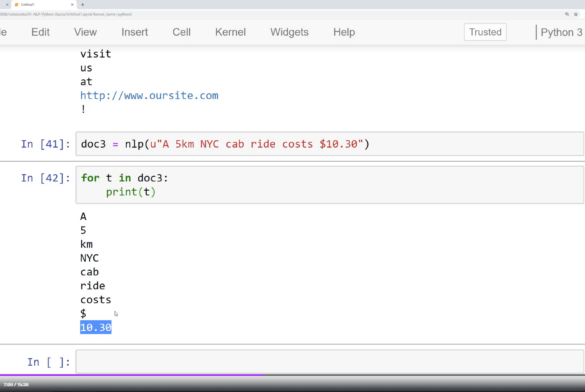Click the highlighted 10.30 output
The height and width of the screenshot is (392, 585).
coord(96,327)
